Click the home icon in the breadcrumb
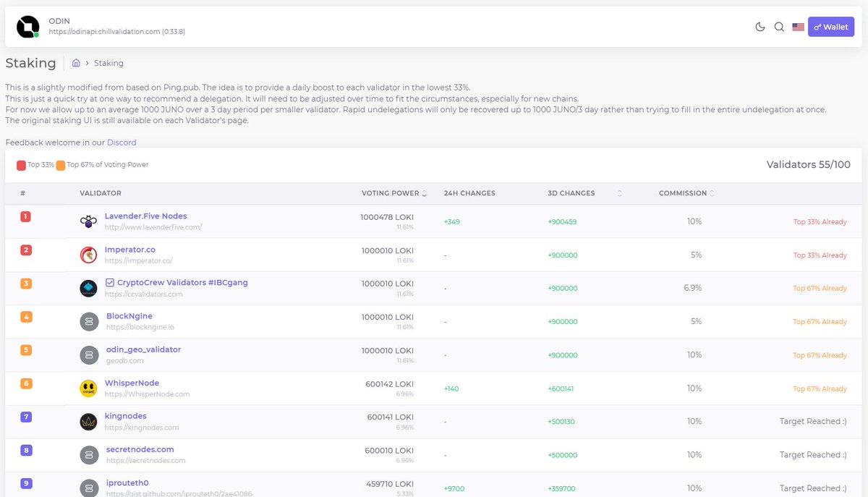The image size is (868, 497). 76,63
